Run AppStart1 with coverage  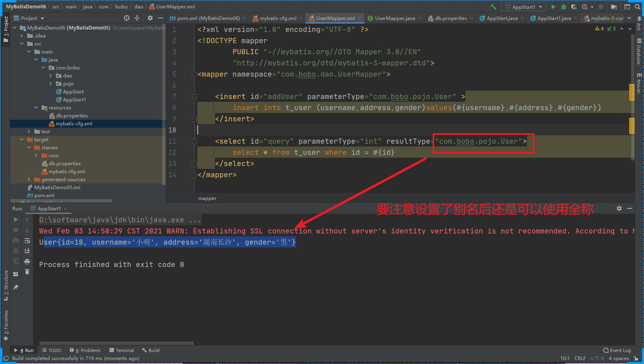tap(574, 7)
